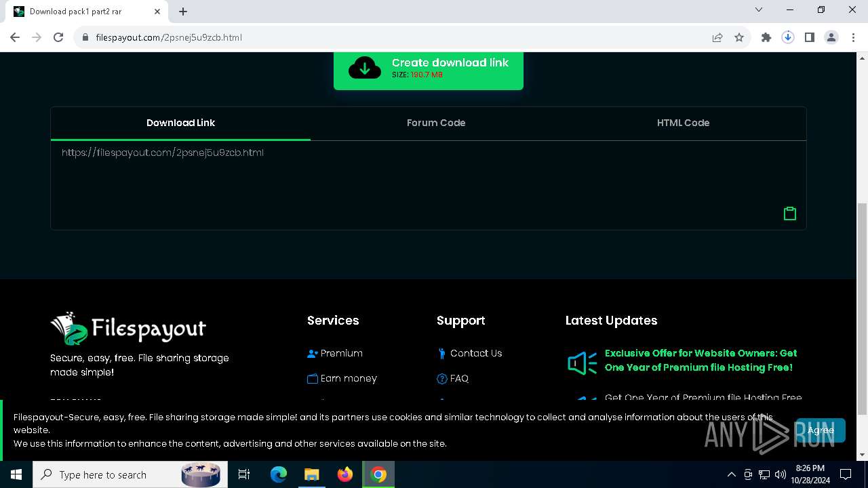868x488 pixels.
Task: Open the Chrome downloads icon
Action: [x=788, y=37]
